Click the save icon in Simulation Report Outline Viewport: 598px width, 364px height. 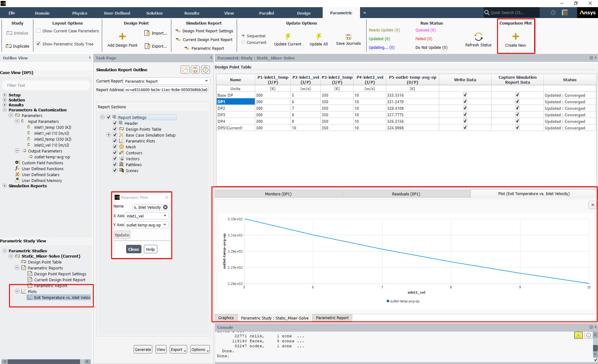pos(195,70)
